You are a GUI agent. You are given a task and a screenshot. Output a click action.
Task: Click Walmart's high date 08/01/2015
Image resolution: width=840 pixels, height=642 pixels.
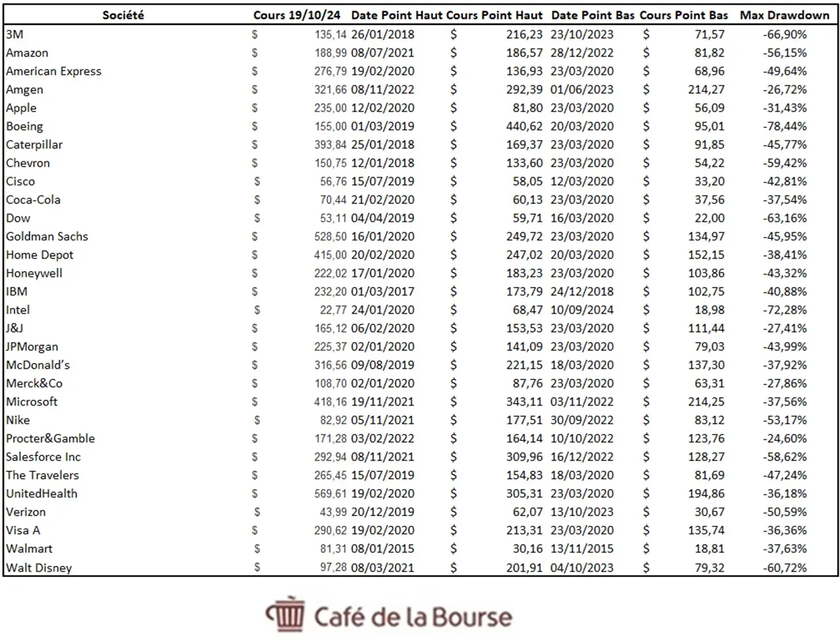click(383, 549)
